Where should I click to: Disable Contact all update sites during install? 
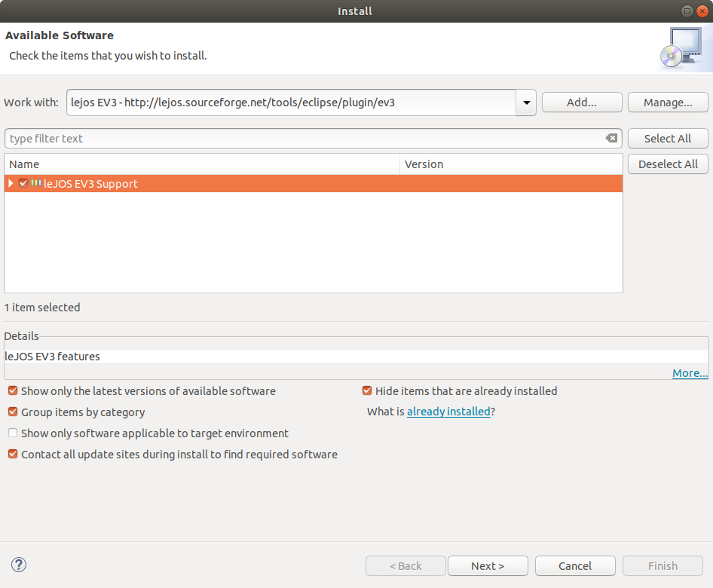pyautogui.click(x=12, y=453)
